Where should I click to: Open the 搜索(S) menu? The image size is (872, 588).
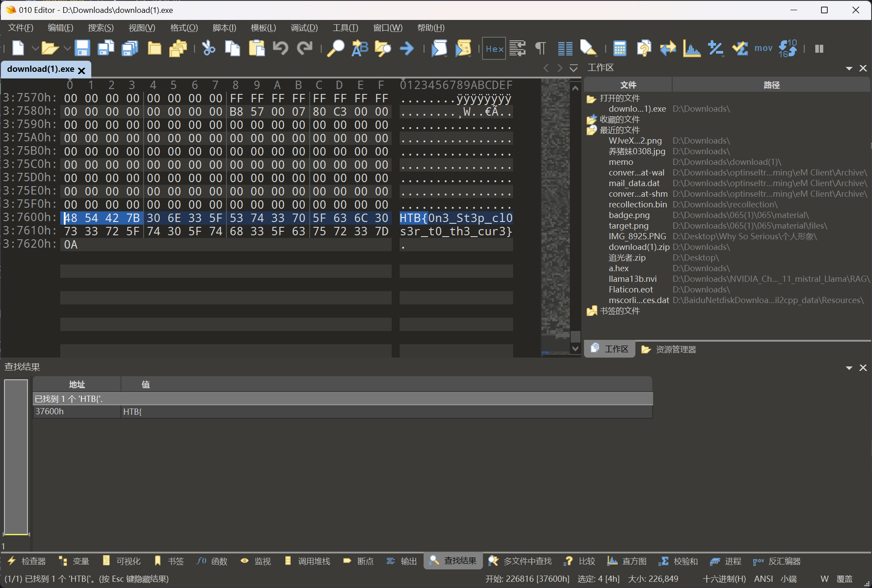[101, 28]
